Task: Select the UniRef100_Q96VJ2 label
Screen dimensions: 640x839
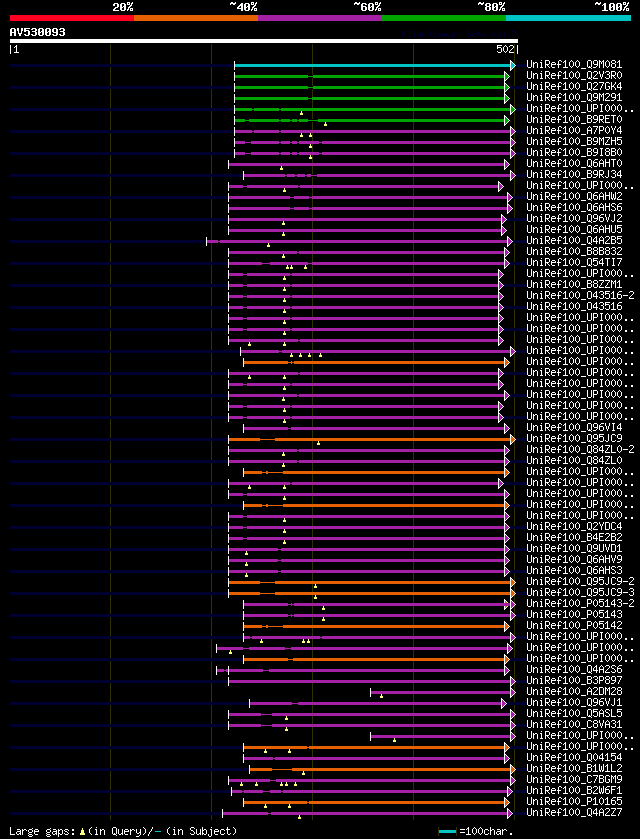Action: (574, 218)
